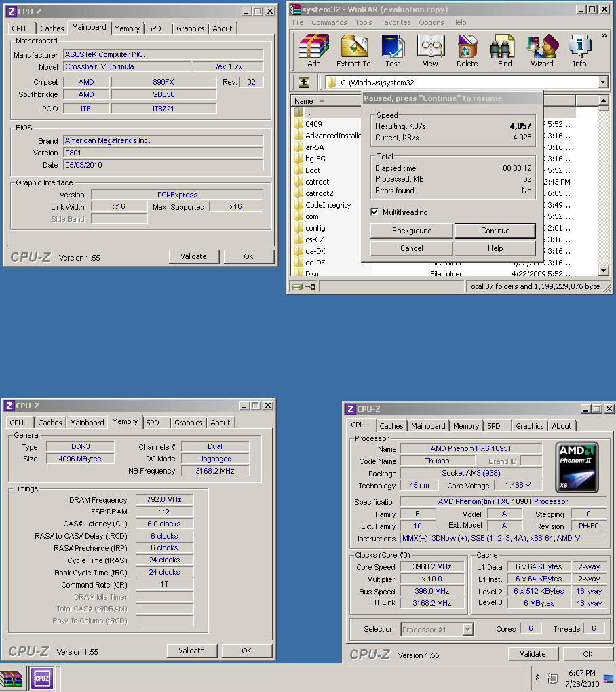The width and height of the screenshot is (616, 692).
Task: Open the WinRAR address path dropdown
Action: click(x=602, y=82)
